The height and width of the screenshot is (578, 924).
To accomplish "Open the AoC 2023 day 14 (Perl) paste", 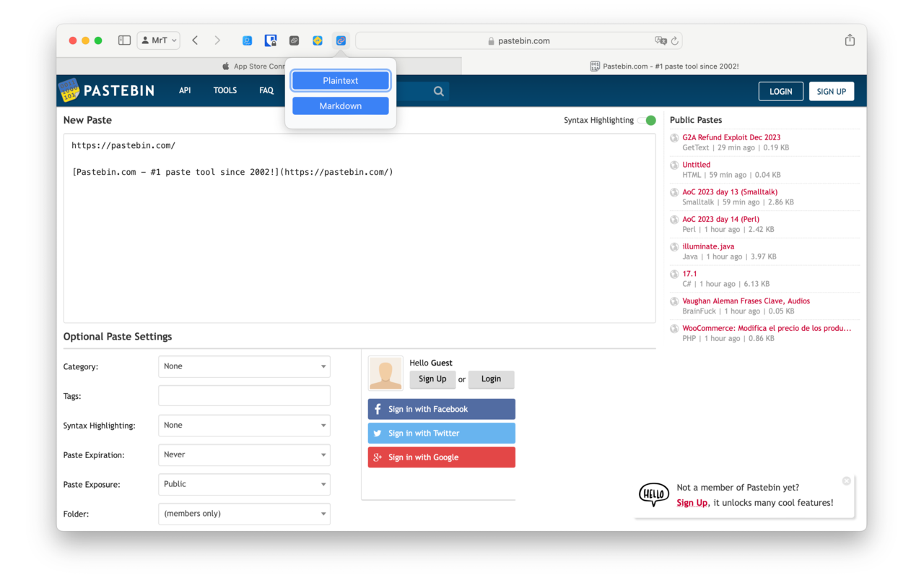I will tap(720, 219).
